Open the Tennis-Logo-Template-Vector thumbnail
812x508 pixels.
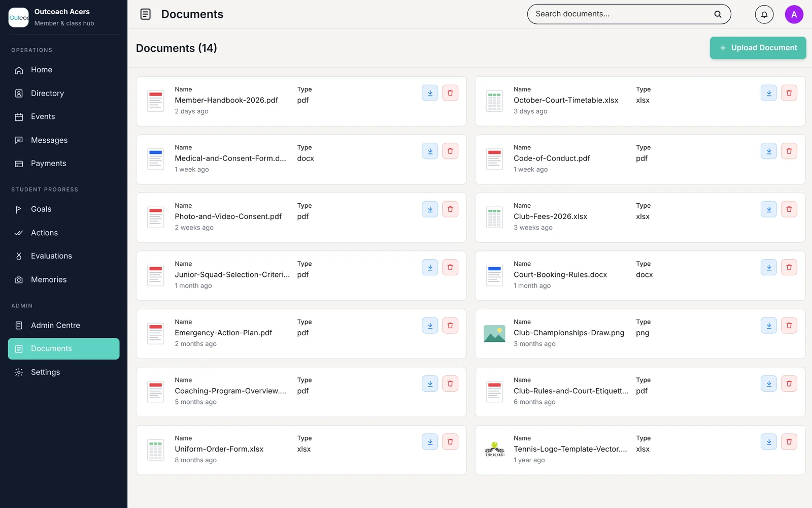[x=494, y=450]
